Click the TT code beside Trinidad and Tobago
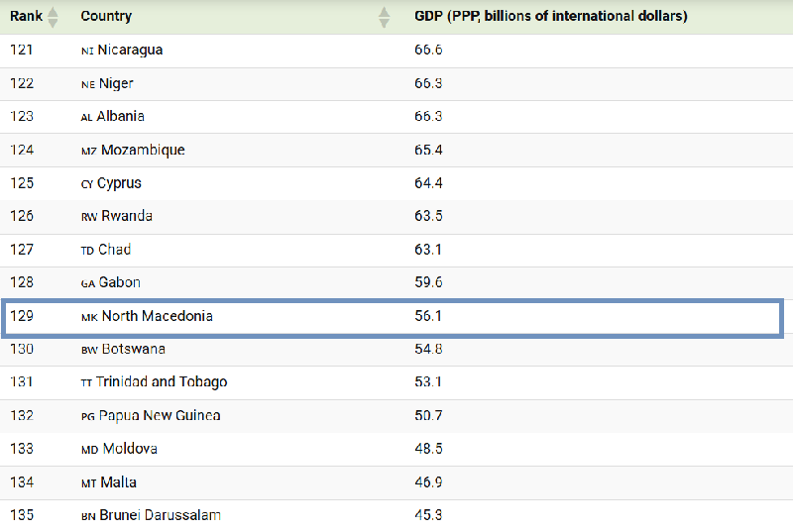Screen dimensions: 793x532 86,383
